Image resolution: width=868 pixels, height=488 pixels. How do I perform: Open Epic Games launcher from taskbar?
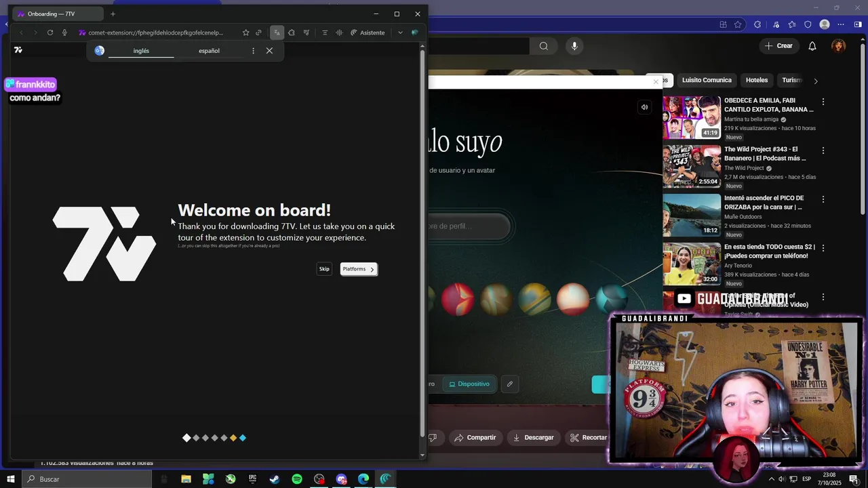tap(252, 479)
